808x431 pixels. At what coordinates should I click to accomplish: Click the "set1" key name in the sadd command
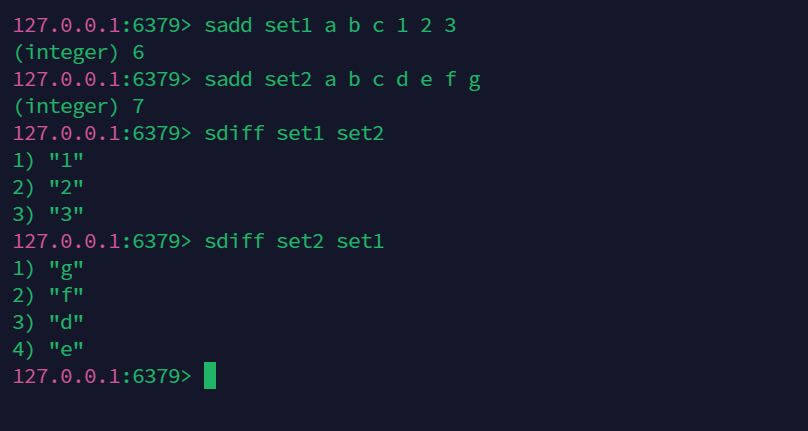[x=288, y=25]
